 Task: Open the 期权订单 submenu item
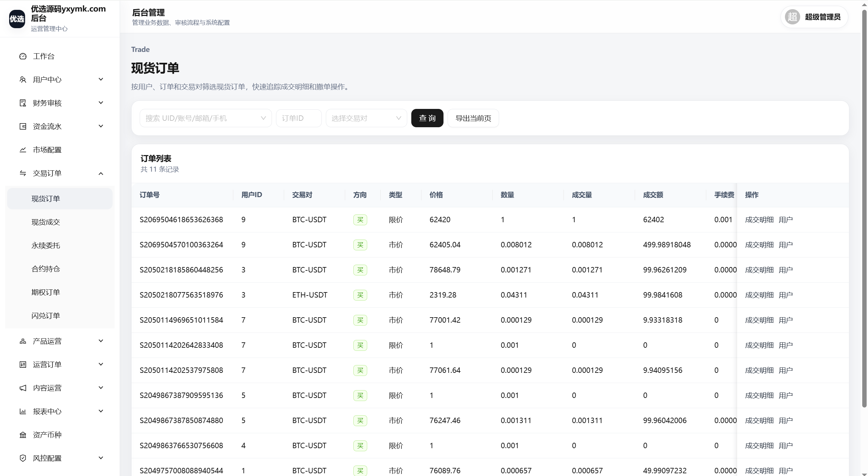(x=60, y=292)
